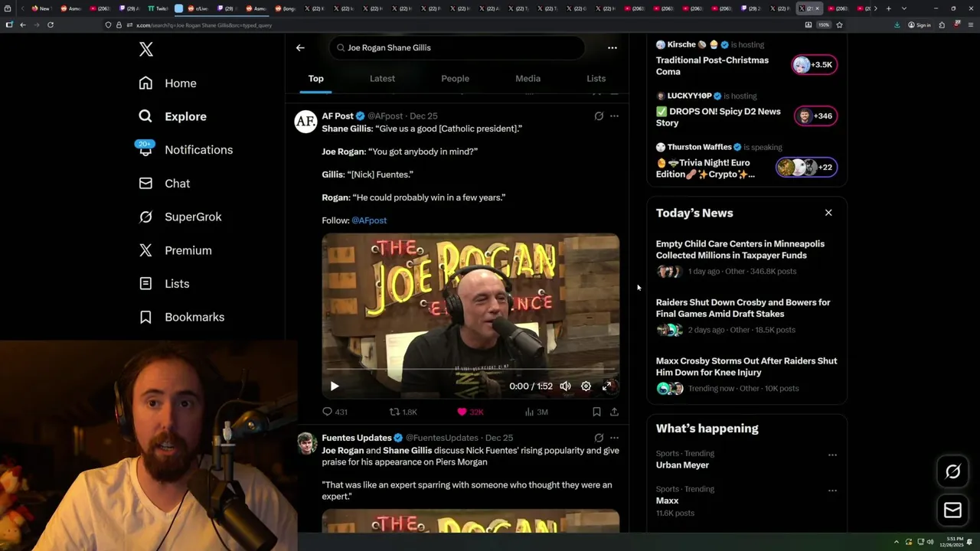The height and width of the screenshot is (551, 980).
Task: Reload the page in browser toolbar
Action: click(x=51, y=25)
